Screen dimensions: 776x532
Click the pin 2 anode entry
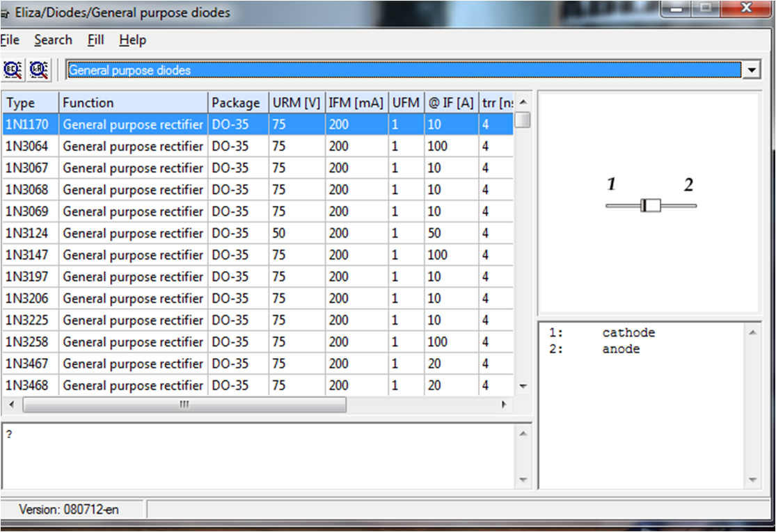click(x=594, y=349)
